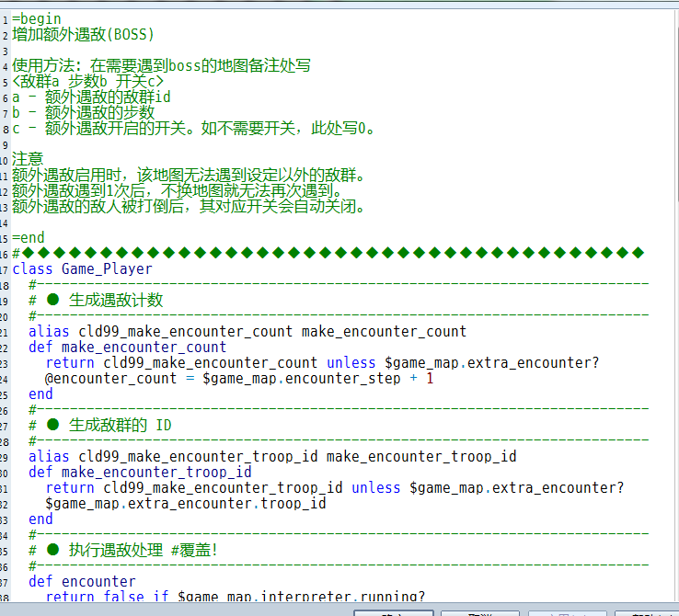This screenshot has width=679, height=616.
Task: Click the '=begin' line at top
Action: coord(37,19)
